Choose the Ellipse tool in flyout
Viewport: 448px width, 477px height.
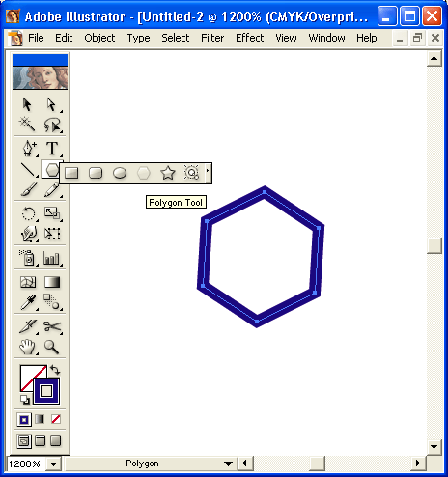click(x=120, y=173)
